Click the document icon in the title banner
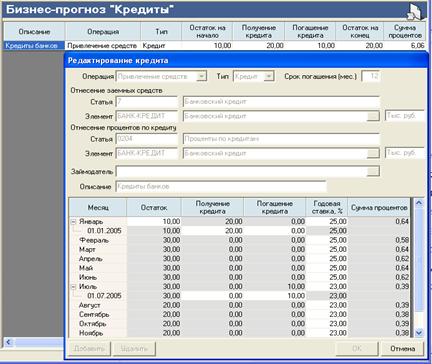432x364 pixels. [x=415, y=12]
